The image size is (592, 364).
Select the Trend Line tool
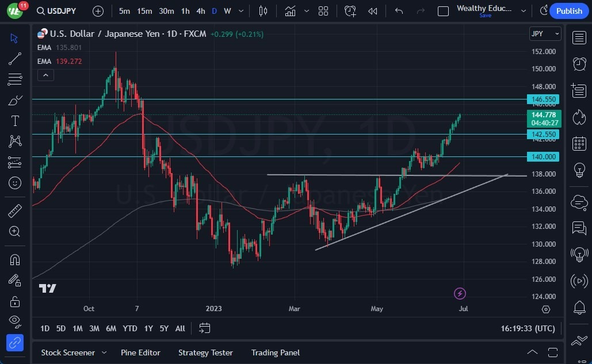tap(15, 58)
